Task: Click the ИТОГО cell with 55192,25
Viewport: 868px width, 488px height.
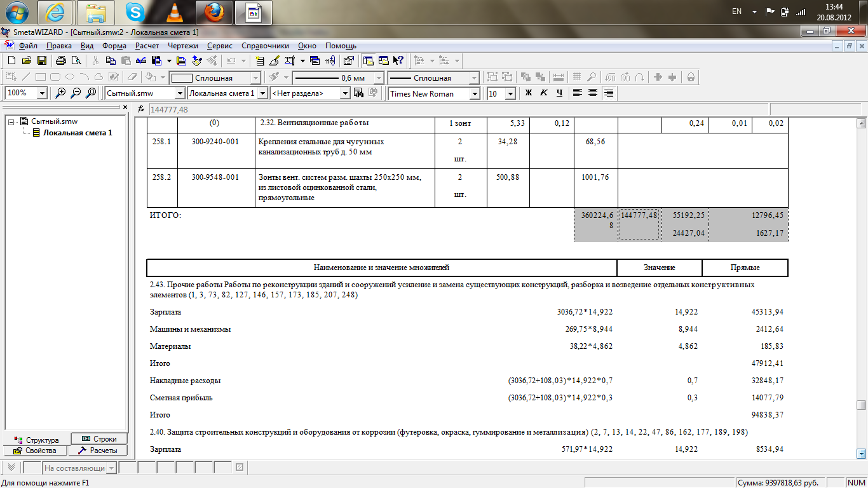Action: [685, 215]
